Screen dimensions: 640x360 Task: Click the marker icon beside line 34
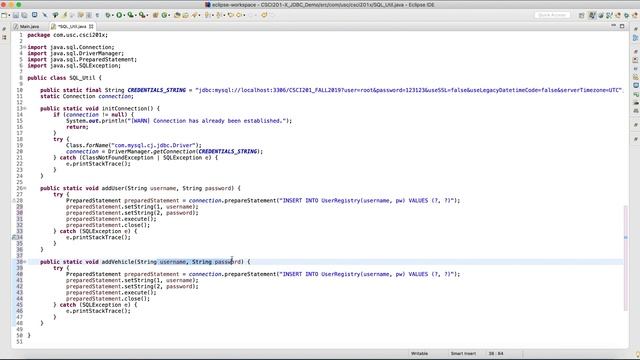point(14,237)
